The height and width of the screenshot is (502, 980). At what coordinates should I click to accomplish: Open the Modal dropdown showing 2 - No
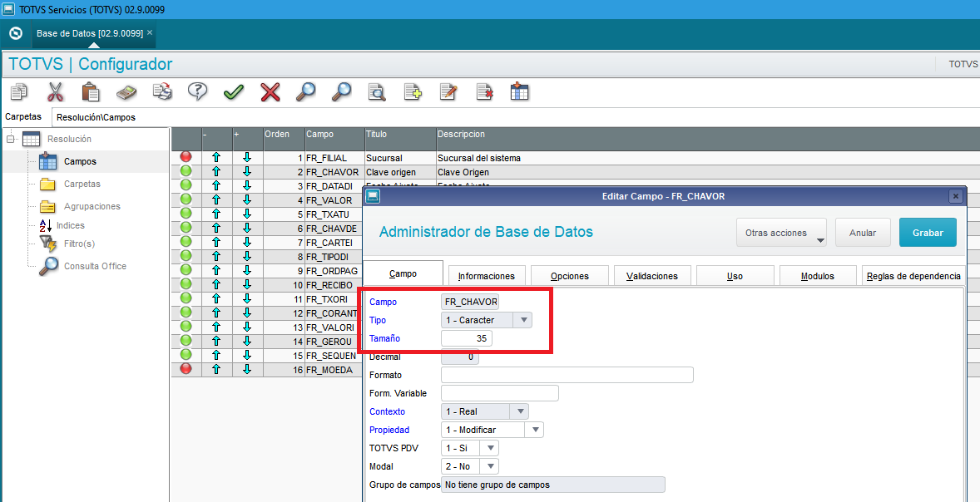pyautogui.click(x=470, y=466)
